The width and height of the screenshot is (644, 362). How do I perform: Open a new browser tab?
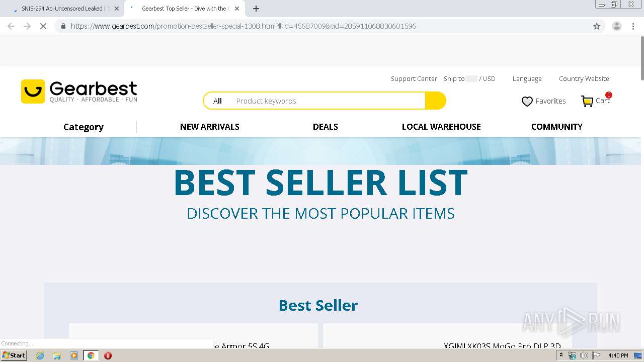pyautogui.click(x=256, y=9)
